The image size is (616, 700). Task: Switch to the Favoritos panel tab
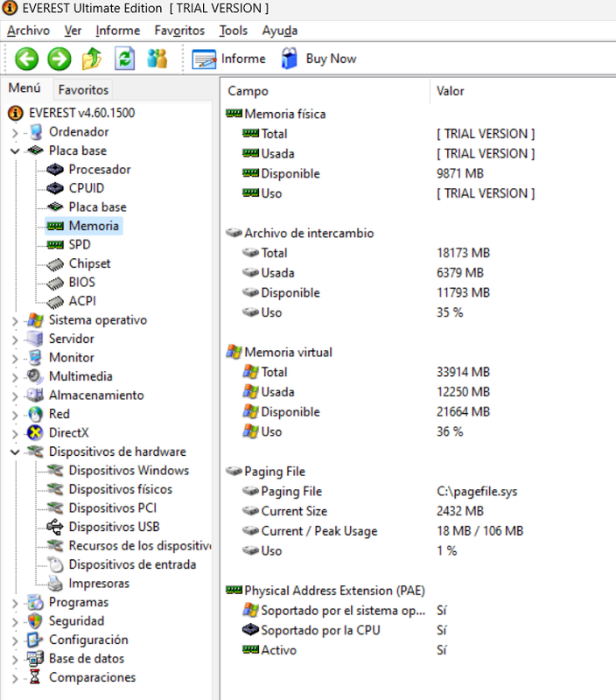(x=83, y=90)
